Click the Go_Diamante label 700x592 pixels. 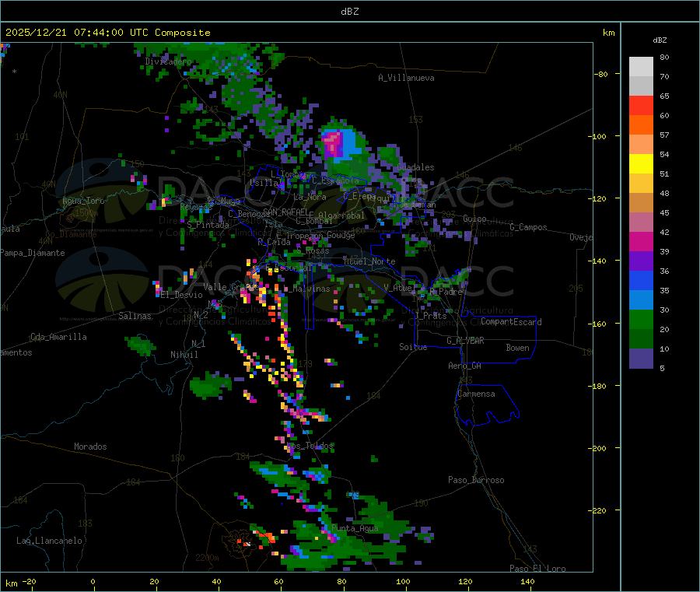(x=71, y=234)
